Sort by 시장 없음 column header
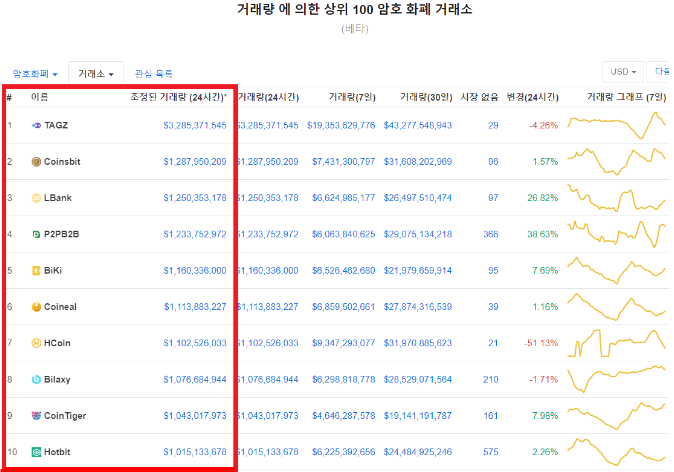Viewport: 674px width, 472px height. [x=479, y=98]
